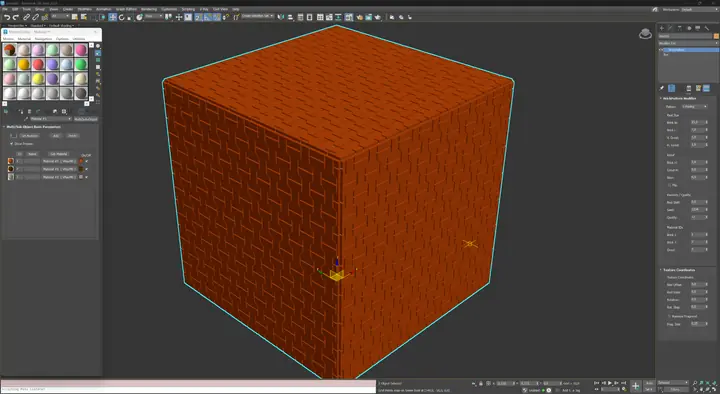The height and width of the screenshot is (394, 720).
Task: Open the Pattern dropdown in modifier rollout
Action: pos(694,107)
